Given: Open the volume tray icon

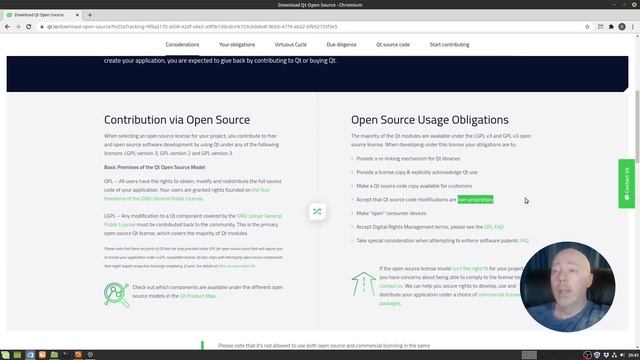Looking at the screenshot, I should click(x=622, y=355).
